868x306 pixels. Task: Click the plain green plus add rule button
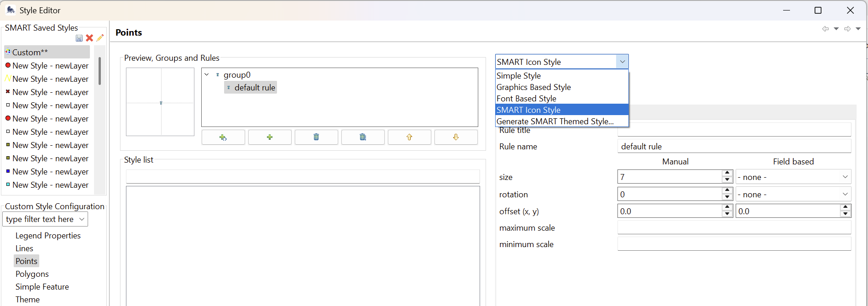pos(270,137)
